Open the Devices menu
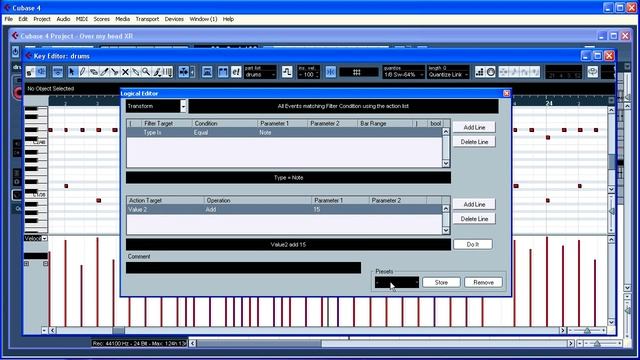This screenshot has width=640, height=360. point(174,19)
